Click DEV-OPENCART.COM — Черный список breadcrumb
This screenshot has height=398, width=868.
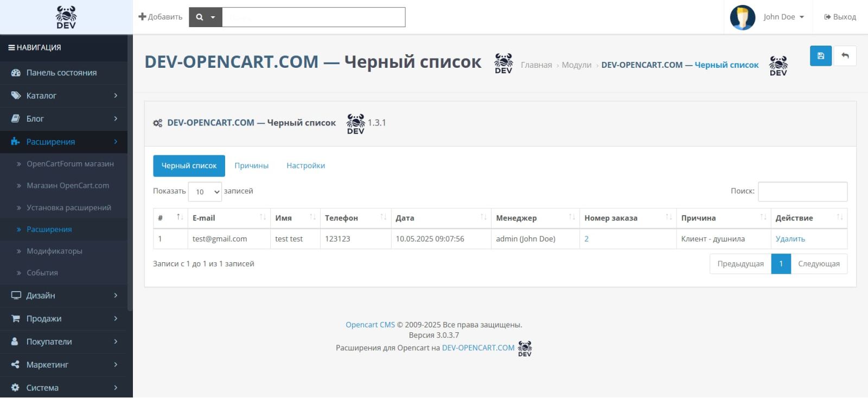[680, 65]
